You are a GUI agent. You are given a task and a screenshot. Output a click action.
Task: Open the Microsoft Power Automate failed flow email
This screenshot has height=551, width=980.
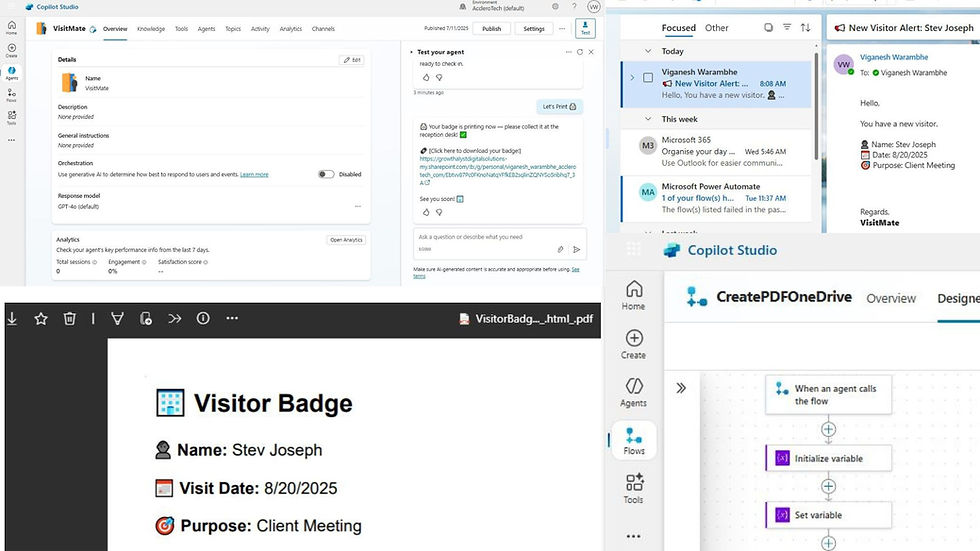716,198
